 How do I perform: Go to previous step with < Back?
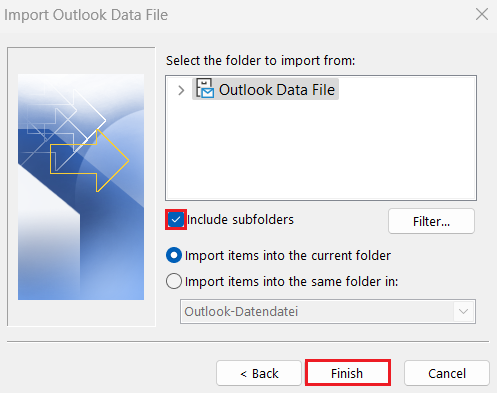click(x=259, y=373)
